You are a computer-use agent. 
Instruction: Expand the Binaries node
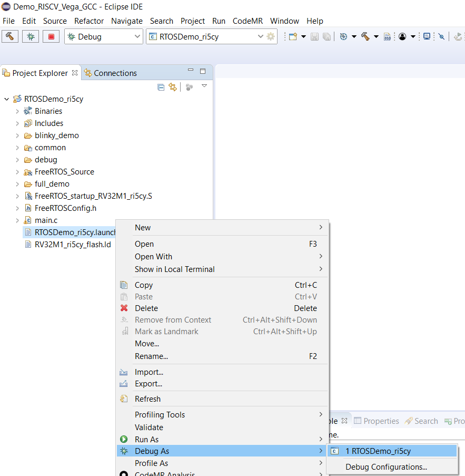pyautogui.click(x=17, y=111)
